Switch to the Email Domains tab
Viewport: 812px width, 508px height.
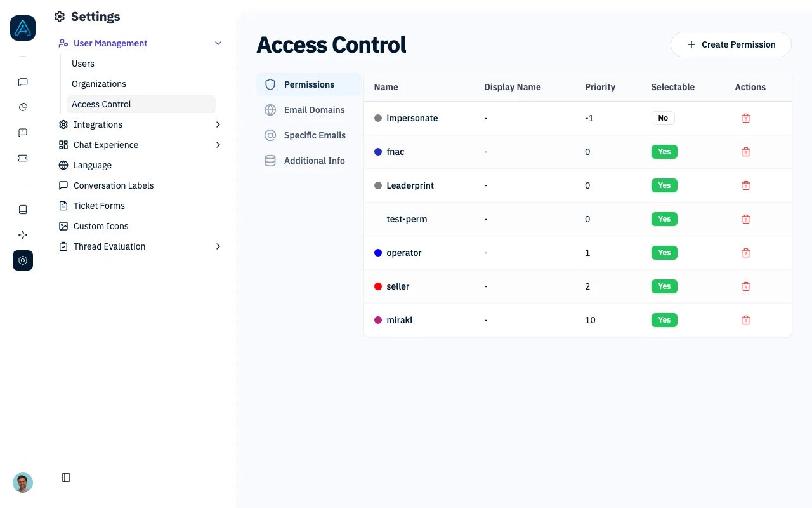click(309, 110)
